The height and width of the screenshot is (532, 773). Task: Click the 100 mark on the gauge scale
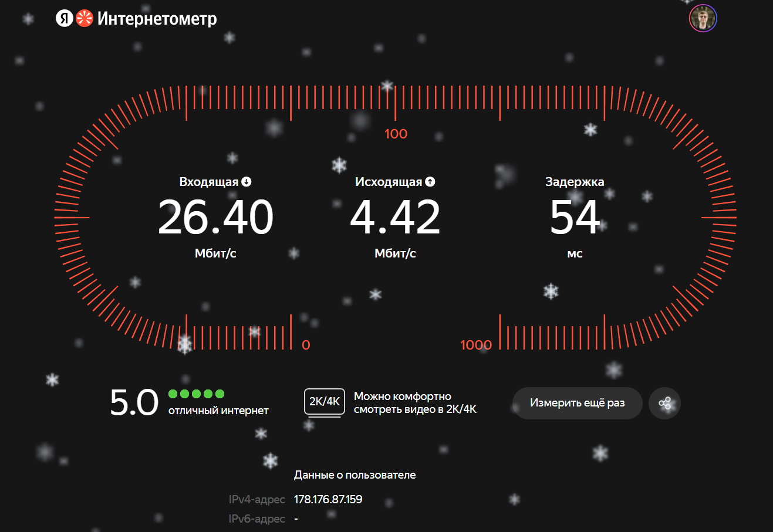(x=396, y=134)
